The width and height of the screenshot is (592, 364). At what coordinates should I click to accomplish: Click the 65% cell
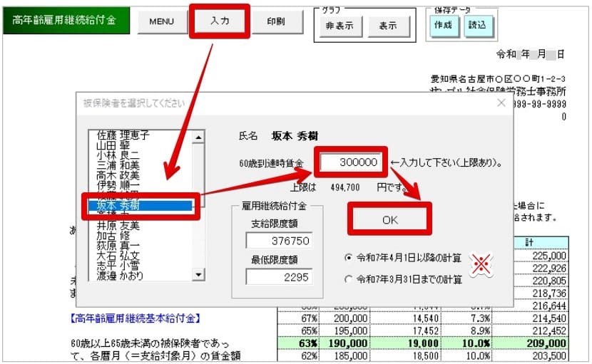click(299, 331)
